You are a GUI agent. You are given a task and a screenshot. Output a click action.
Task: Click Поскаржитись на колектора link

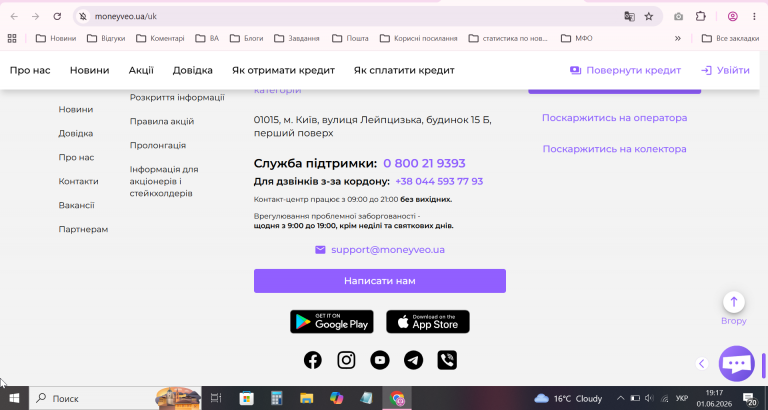[x=614, y=149]
